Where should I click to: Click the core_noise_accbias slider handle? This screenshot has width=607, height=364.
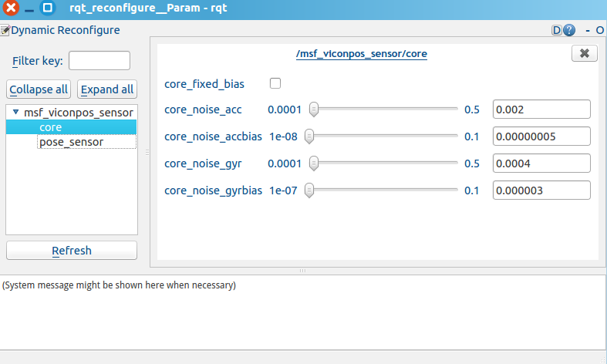[309, 136]
